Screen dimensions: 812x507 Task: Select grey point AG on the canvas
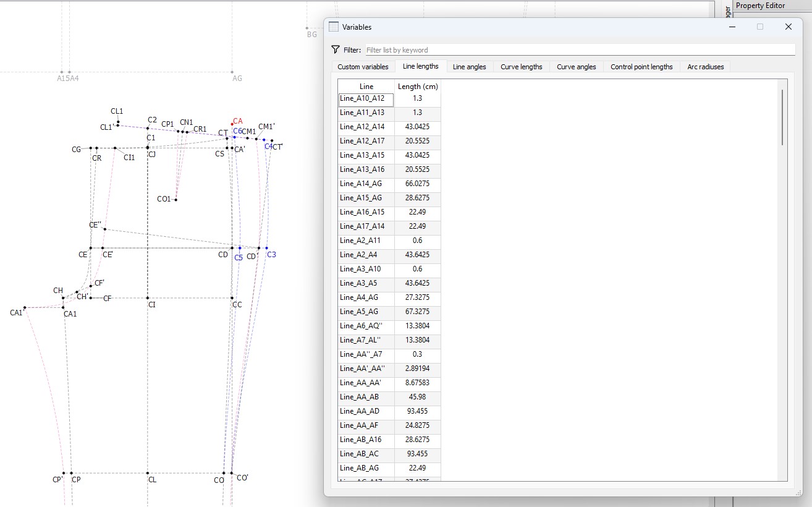coord(232,72)
